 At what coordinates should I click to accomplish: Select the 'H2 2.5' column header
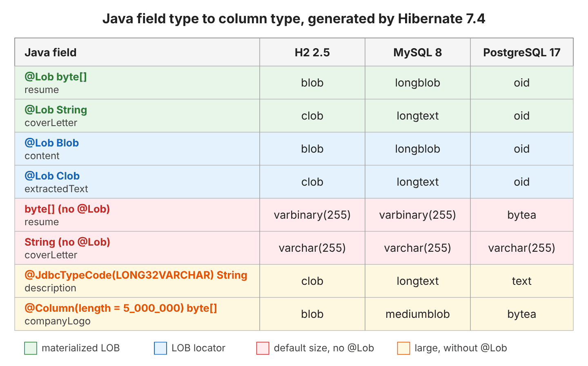click(x=312, y=53)
